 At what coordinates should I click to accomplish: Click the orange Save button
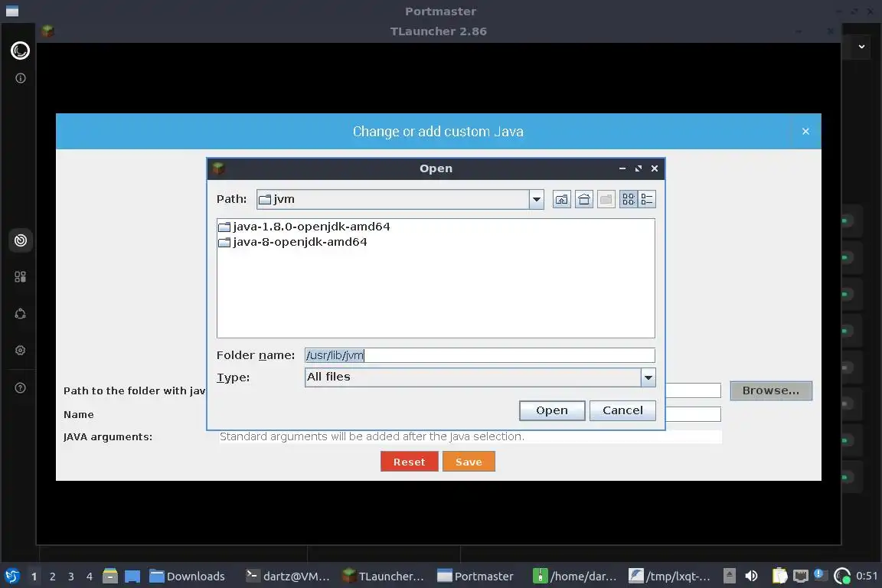click(x=469, y=462)
